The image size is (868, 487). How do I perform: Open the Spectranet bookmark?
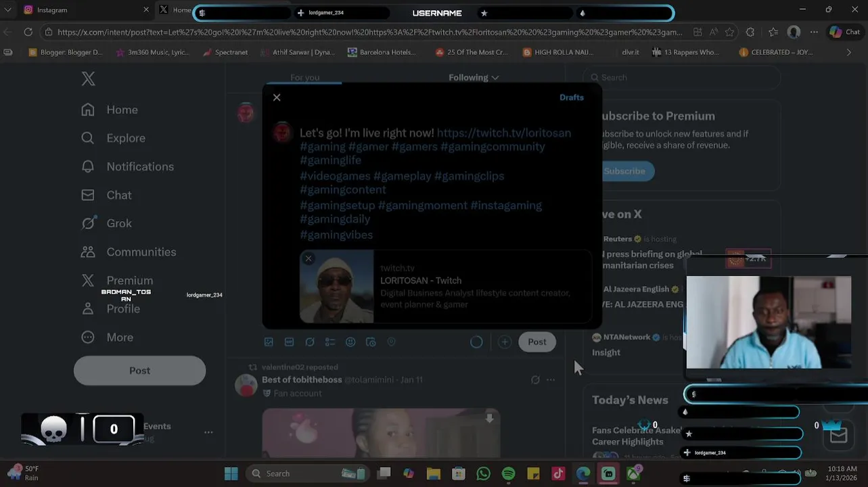click(x=224, y=52)
